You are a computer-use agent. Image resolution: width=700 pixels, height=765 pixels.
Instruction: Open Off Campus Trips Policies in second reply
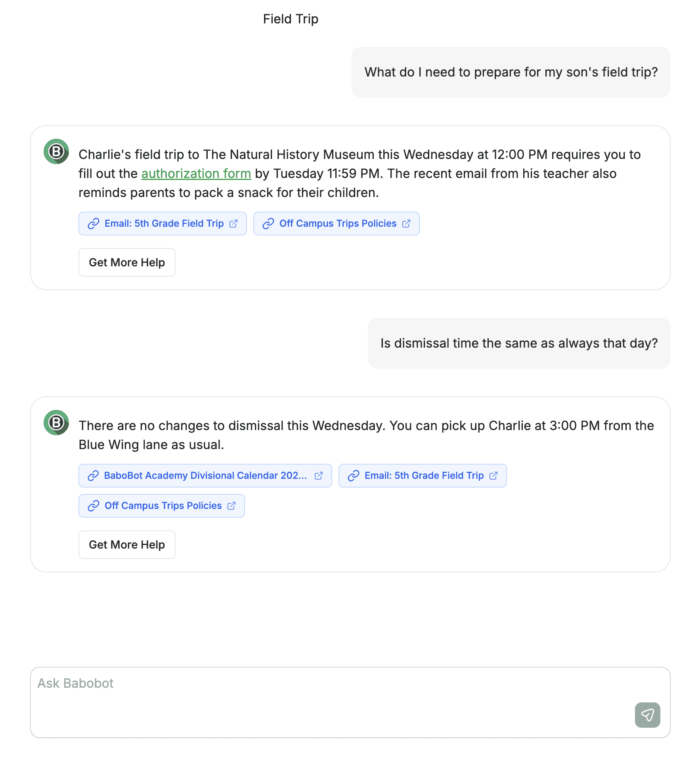(x=163, y=506)
